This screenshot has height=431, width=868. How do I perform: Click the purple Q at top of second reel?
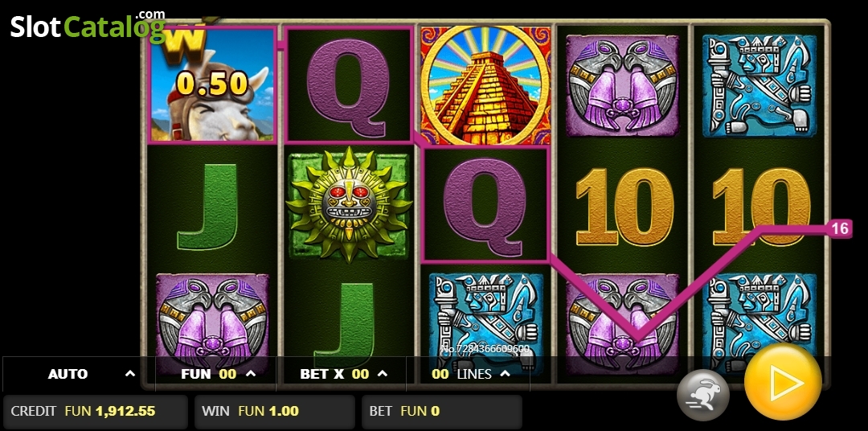click(349, 84)
